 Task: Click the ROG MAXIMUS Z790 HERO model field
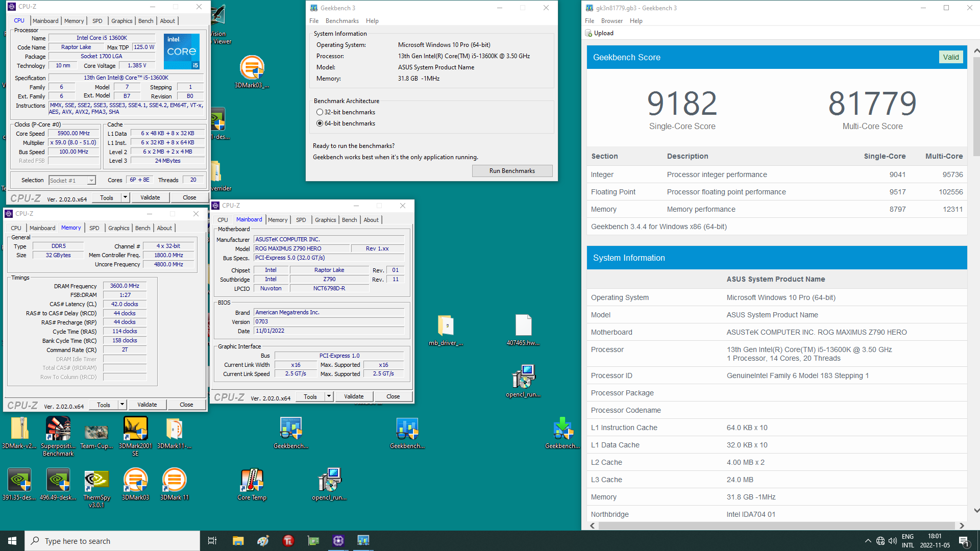(302, 248)
